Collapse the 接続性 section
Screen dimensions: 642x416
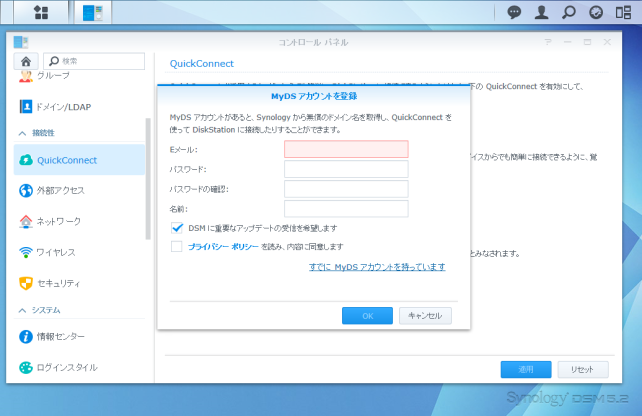pos(23,133)
